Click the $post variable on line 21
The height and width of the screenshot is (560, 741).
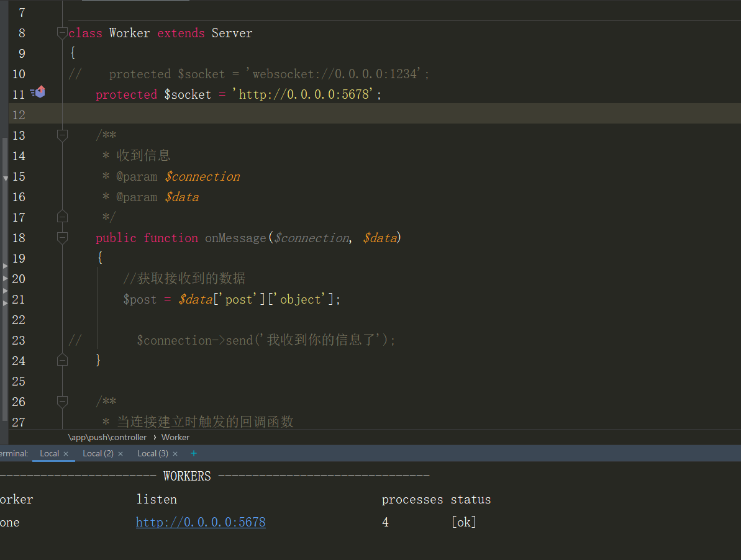tap(140, 299)
